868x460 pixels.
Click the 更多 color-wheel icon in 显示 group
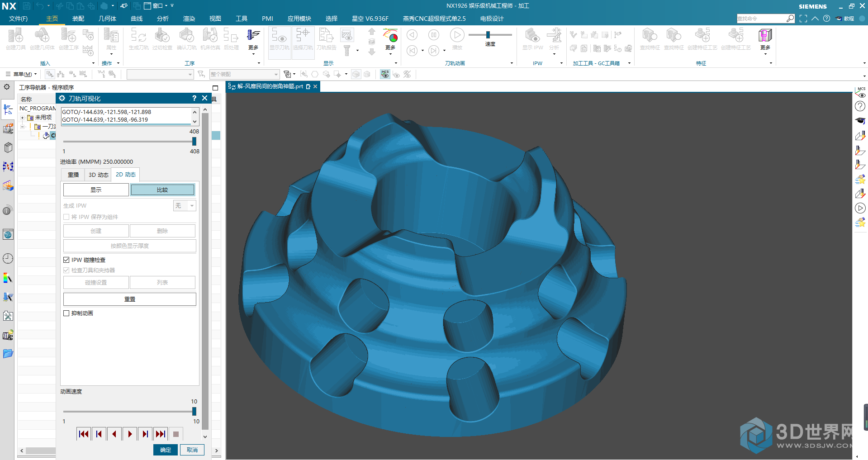pos(390,41)
